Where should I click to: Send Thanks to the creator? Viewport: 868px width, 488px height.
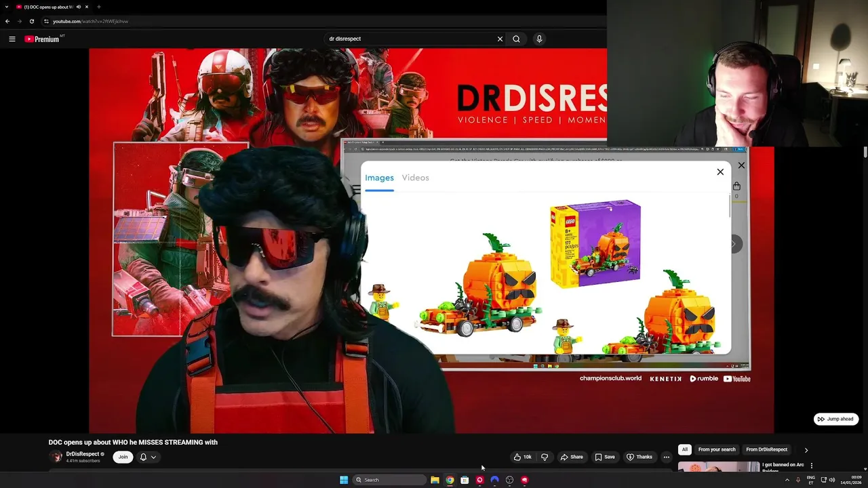pyautogui.click(x=639, y=457)
